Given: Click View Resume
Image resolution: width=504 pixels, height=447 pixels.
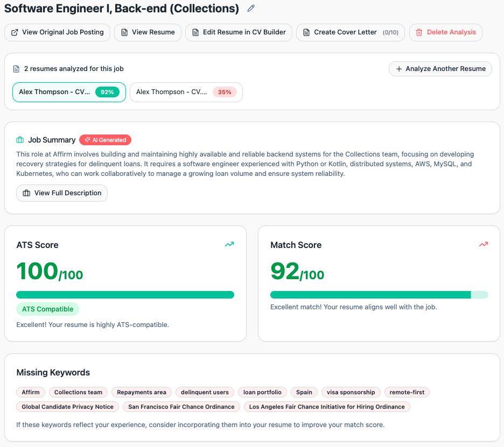Looking at the screenshot, I should coord(148,32).
